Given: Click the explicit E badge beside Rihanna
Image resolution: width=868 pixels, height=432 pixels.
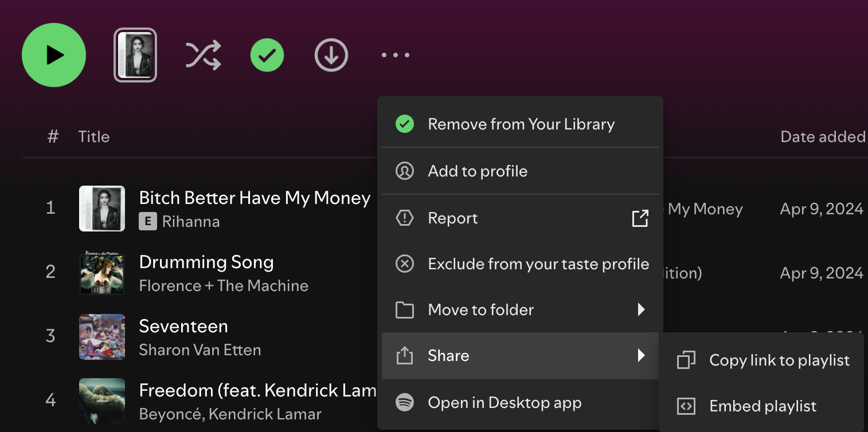Looking at the screenshot, I should point(148,222).
